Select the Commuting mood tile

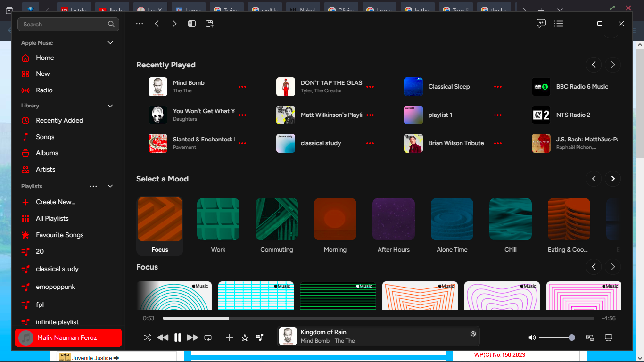pyautogui.click(x=277, y=226)
